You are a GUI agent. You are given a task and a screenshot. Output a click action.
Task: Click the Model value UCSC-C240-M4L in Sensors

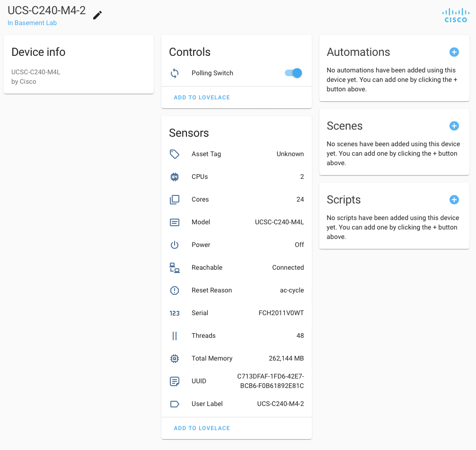(279, 222)
